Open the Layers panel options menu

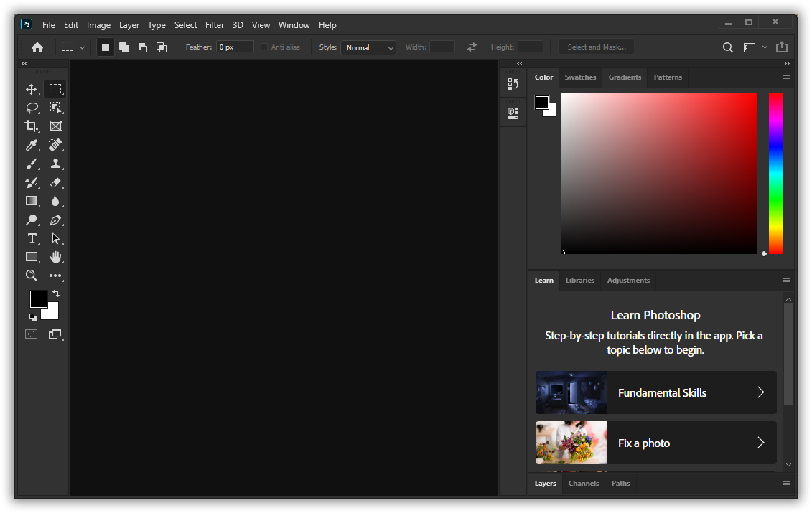(787, 484)
